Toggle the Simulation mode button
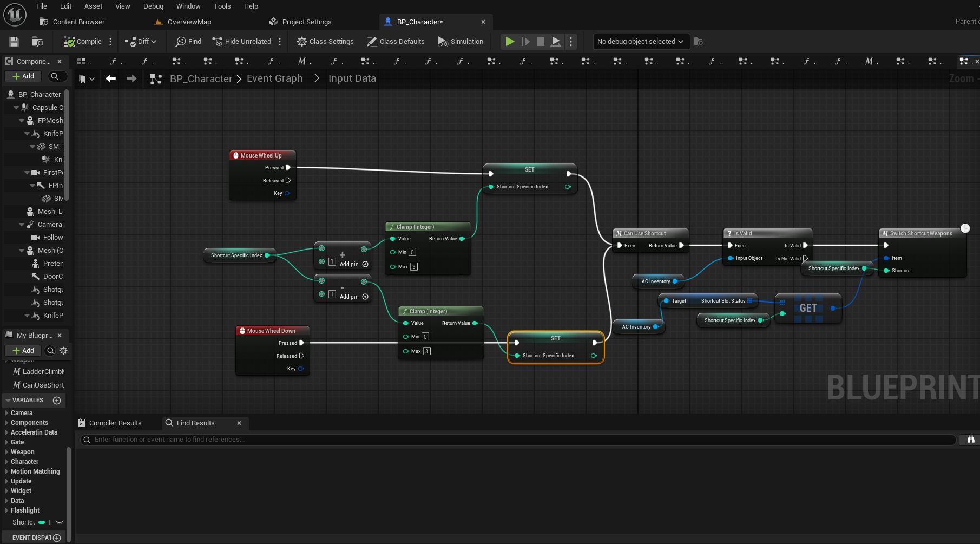 [x=461, y=42]
